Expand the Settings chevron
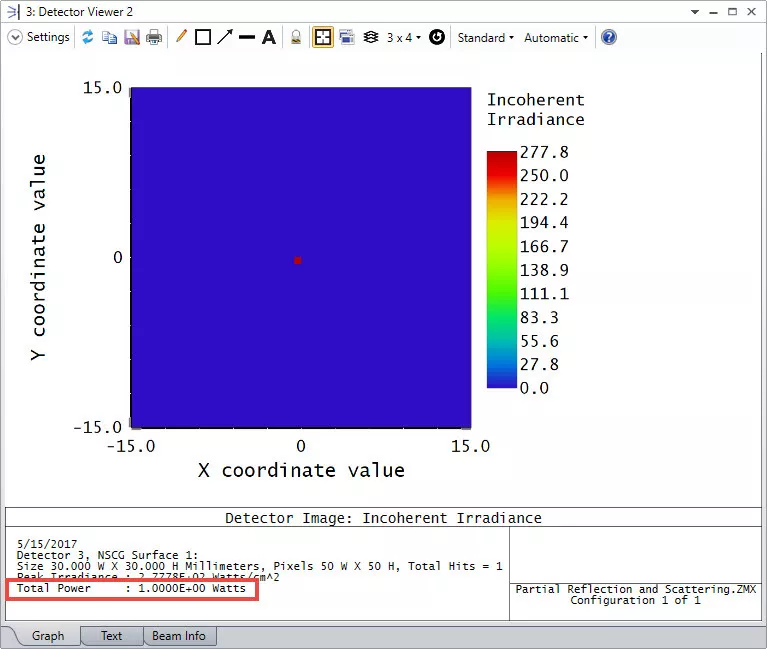Viewport: 767px width, 649px height. click(x=15, y=37)
